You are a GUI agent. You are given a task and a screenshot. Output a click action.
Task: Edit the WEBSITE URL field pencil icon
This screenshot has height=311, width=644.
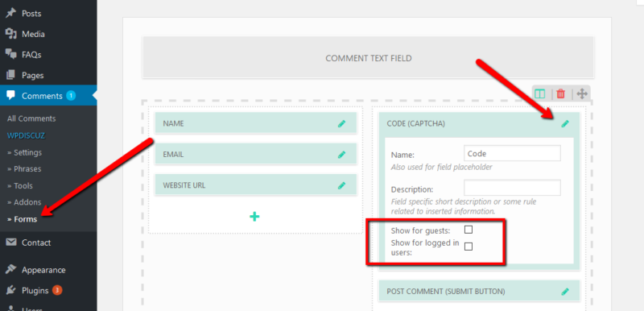pyautogui.click(x=341, y=185)
